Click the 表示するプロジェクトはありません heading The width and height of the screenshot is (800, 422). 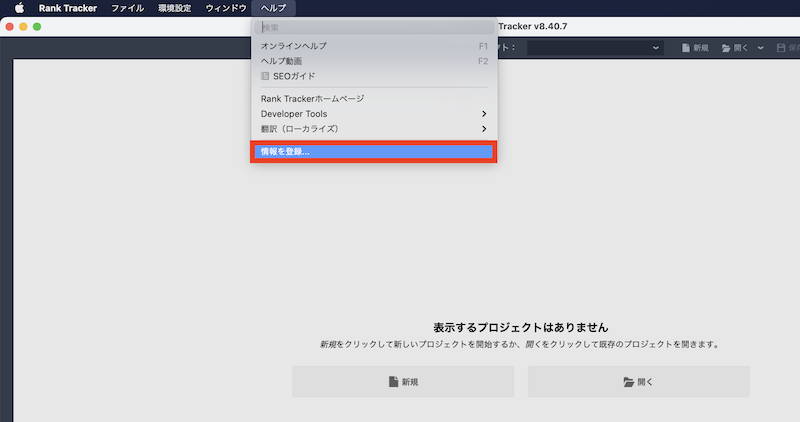521,328
